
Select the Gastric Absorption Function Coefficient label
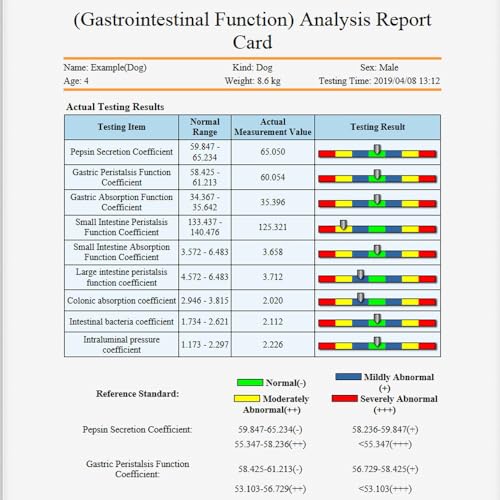[121, 202]
